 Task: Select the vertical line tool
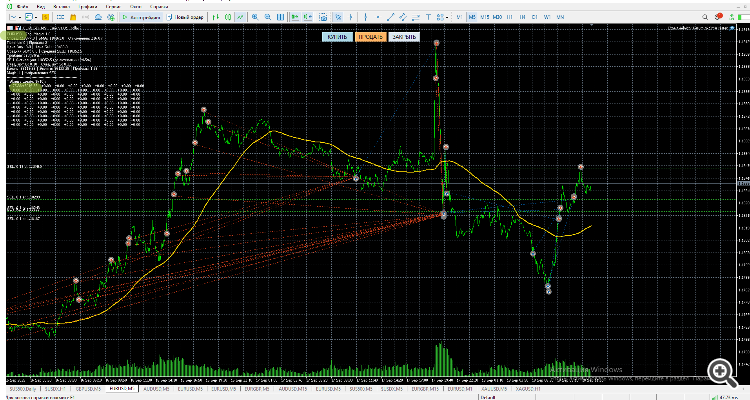pyautogui.click(x=365, y=17)
